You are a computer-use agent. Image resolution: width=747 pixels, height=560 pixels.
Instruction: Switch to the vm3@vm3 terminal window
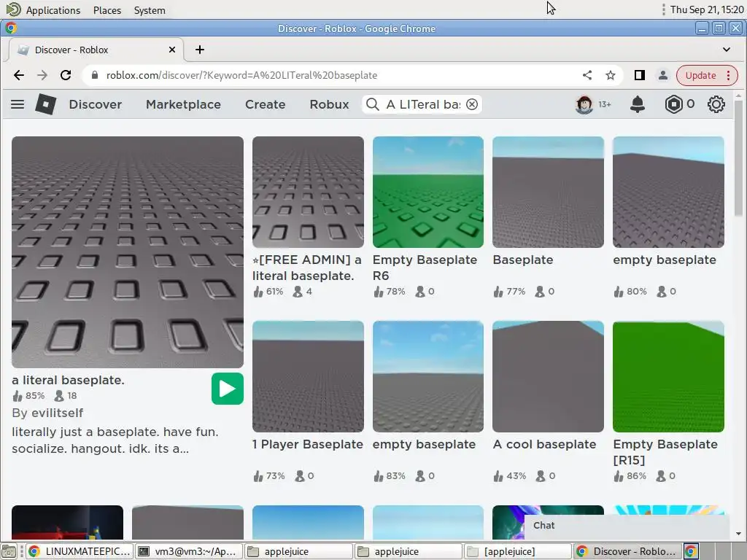point(189,551)
